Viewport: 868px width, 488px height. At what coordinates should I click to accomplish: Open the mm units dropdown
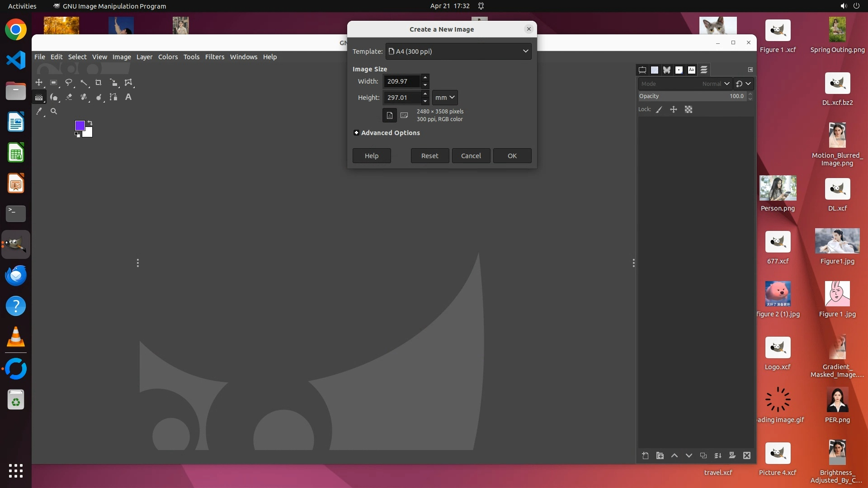445,98
